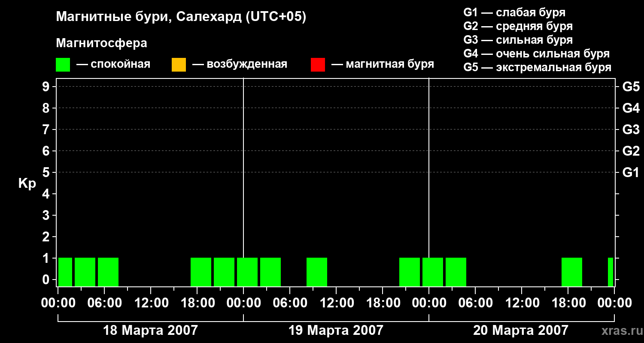Click the green bar for 20:00–23:00 on 19 Марта

tap(410, 272)
